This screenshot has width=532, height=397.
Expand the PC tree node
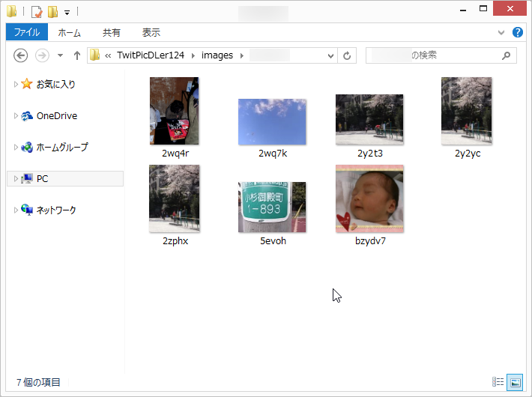[16, 179]
